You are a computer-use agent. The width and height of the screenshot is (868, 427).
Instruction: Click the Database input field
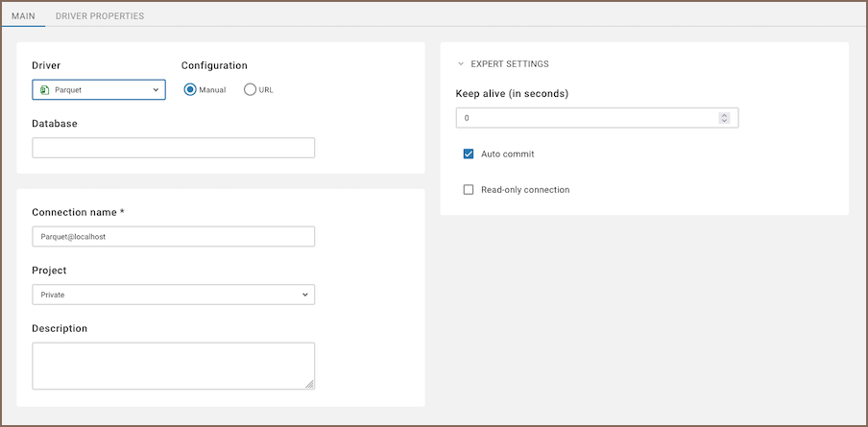pos(173,148)
